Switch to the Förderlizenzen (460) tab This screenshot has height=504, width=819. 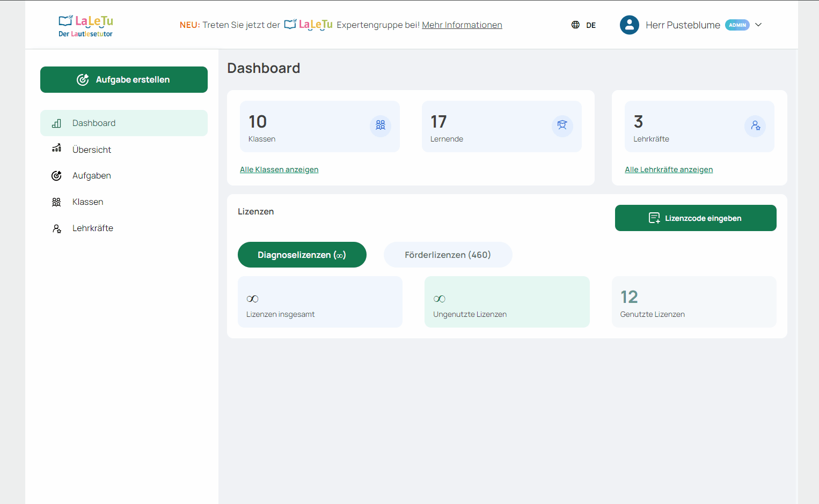pyautogui.click(x=448, y=255)
